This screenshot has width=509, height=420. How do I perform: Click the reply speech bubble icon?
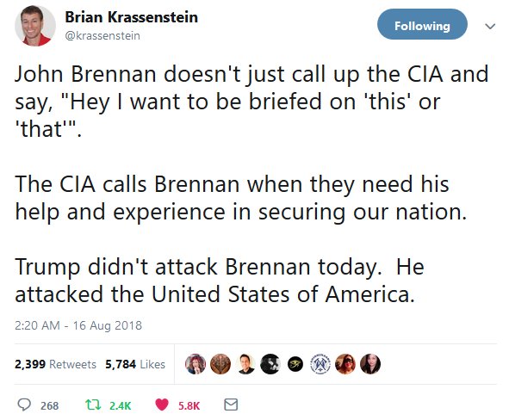pyautogui.click(x=24, y=405)
